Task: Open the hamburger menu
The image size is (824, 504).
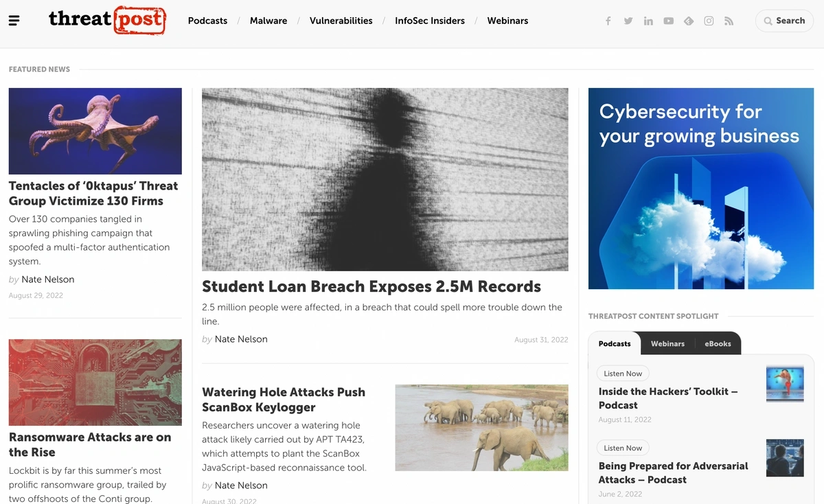Action: point(14,21)
